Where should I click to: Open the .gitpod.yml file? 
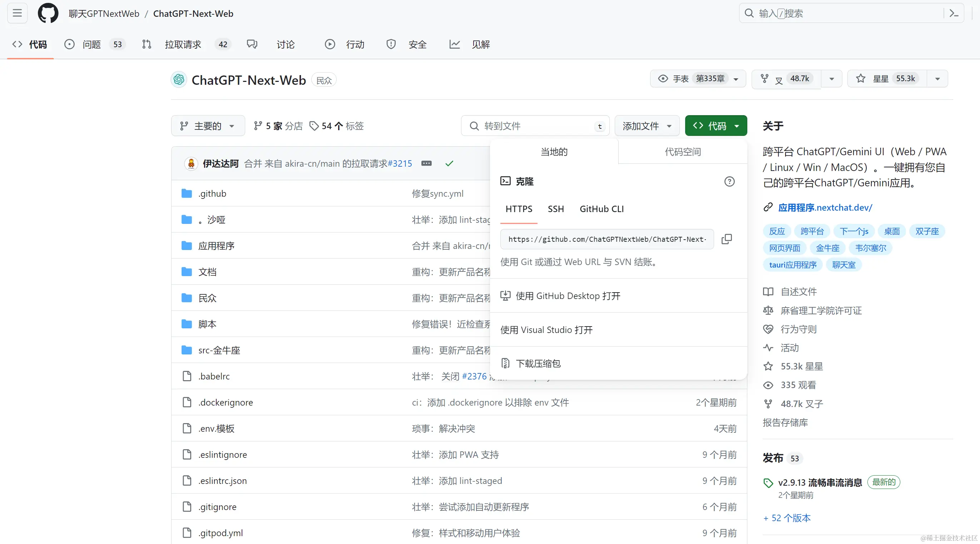(220, 533)
